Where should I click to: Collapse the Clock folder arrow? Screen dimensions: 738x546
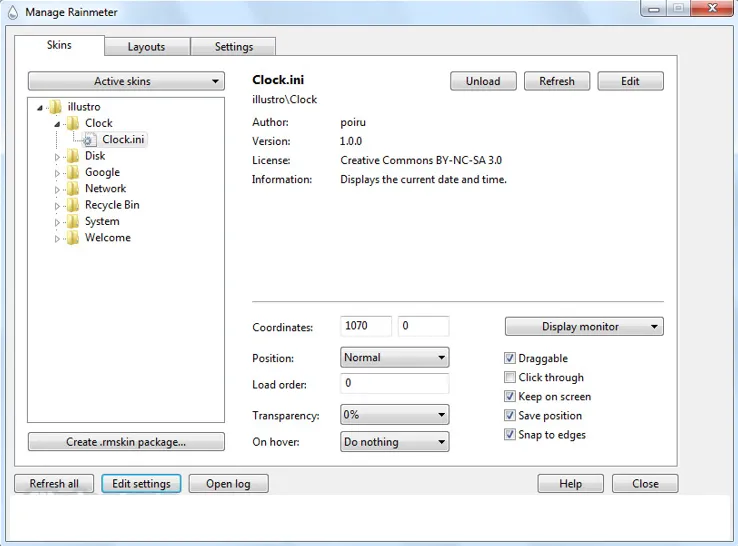click(57, 124)
